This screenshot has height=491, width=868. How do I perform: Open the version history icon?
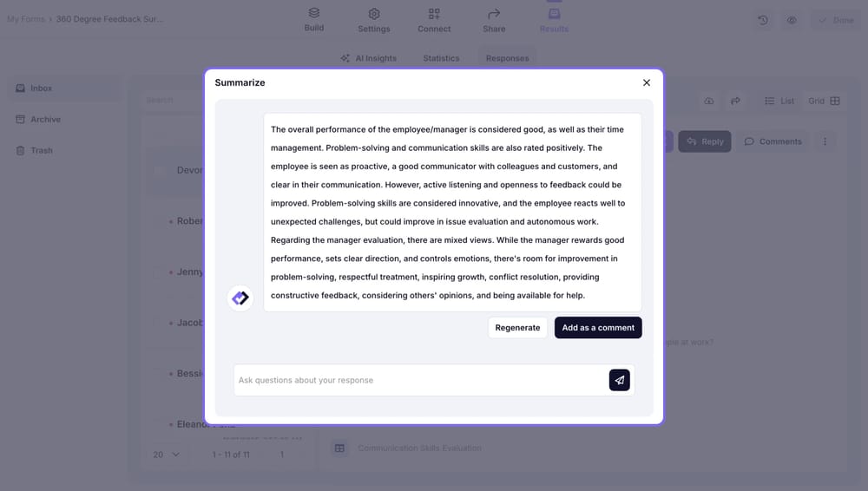point(763,20)
